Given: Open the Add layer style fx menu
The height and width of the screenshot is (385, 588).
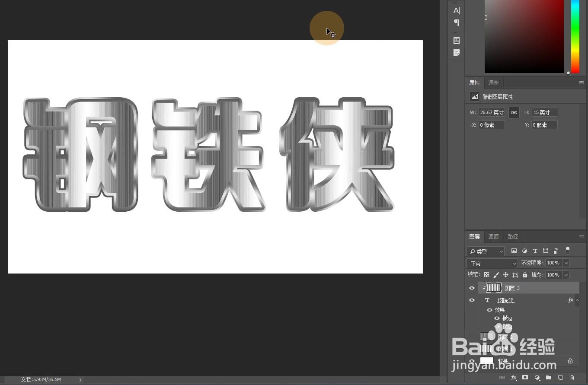Looking at the screenshot, I should [514, 378].
